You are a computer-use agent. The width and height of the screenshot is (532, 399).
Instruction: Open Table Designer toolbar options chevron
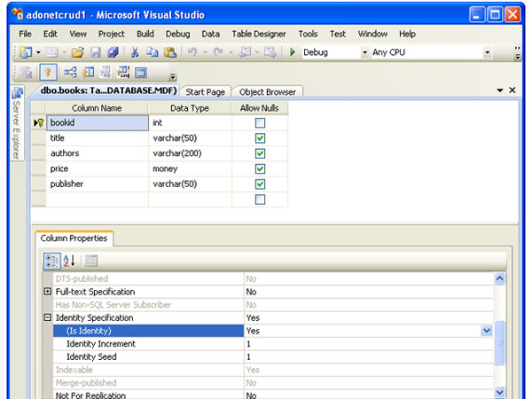[173, 76]
